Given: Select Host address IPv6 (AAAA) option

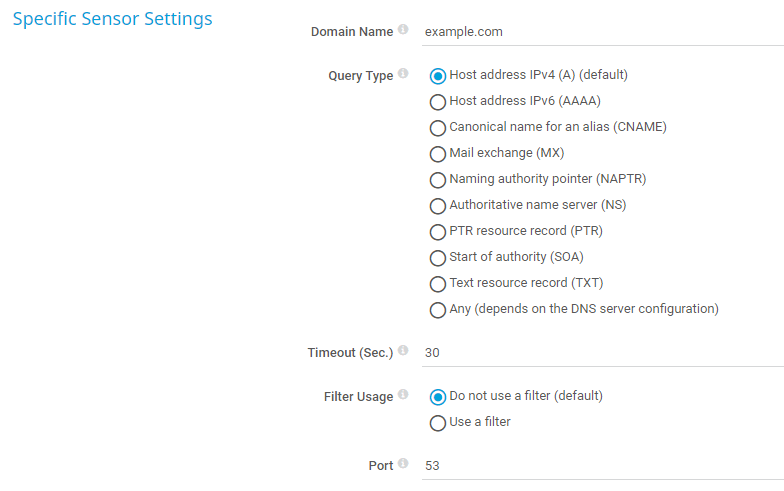Looking at the screenshot, I should 437,101.
